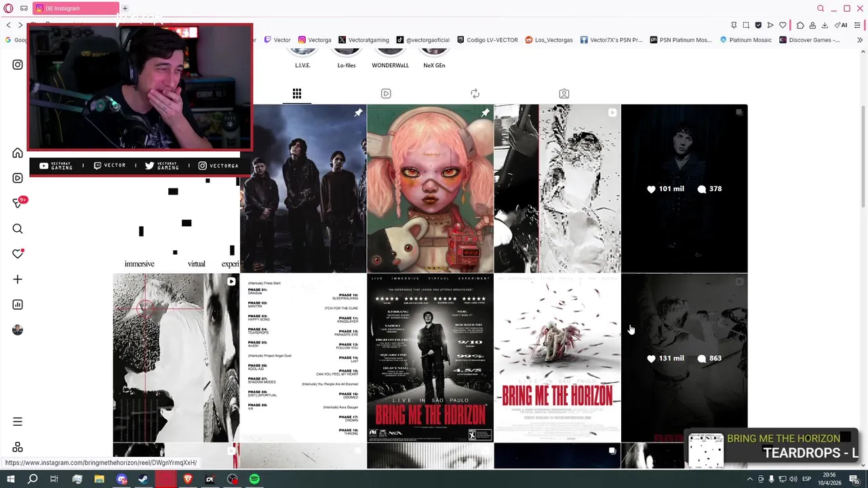Open the Vectoratgaming bookmark
Screen dimensions: 868x488
pyautogui.click(x=363, y=40)
